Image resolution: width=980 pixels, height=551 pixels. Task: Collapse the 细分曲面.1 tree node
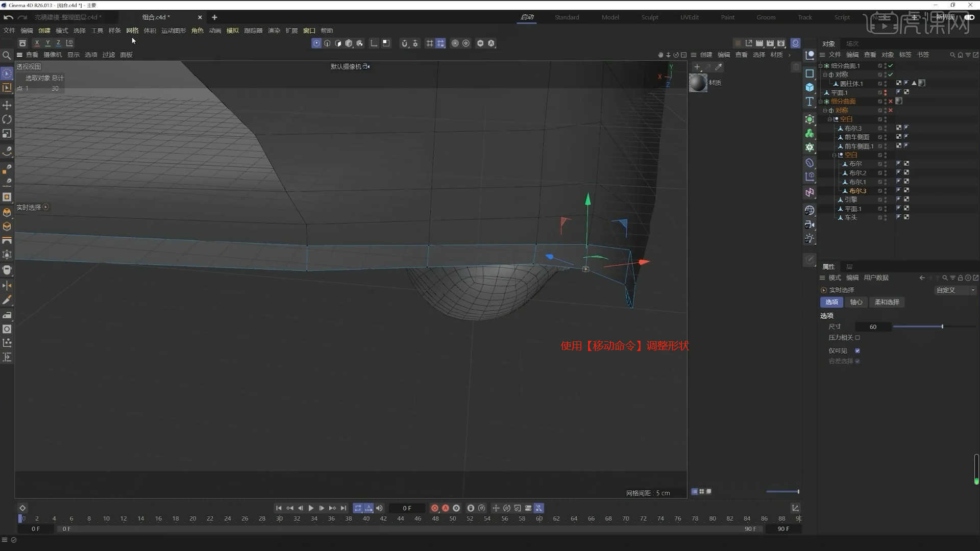(821, 66)
